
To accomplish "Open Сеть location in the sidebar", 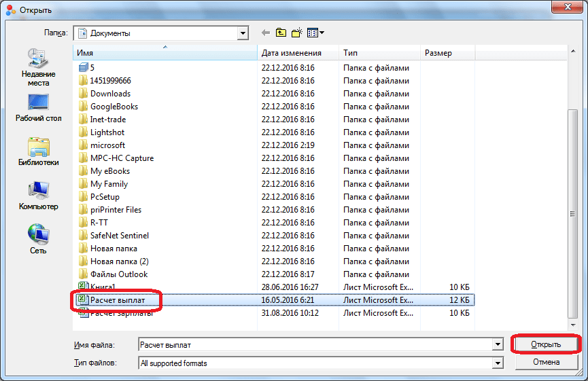I will click(38, 240).
